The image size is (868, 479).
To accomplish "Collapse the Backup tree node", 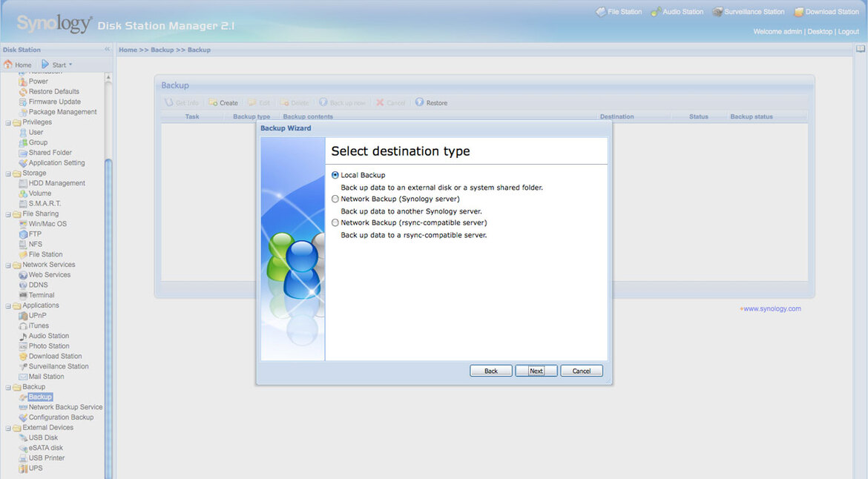I will click(8, 387).
